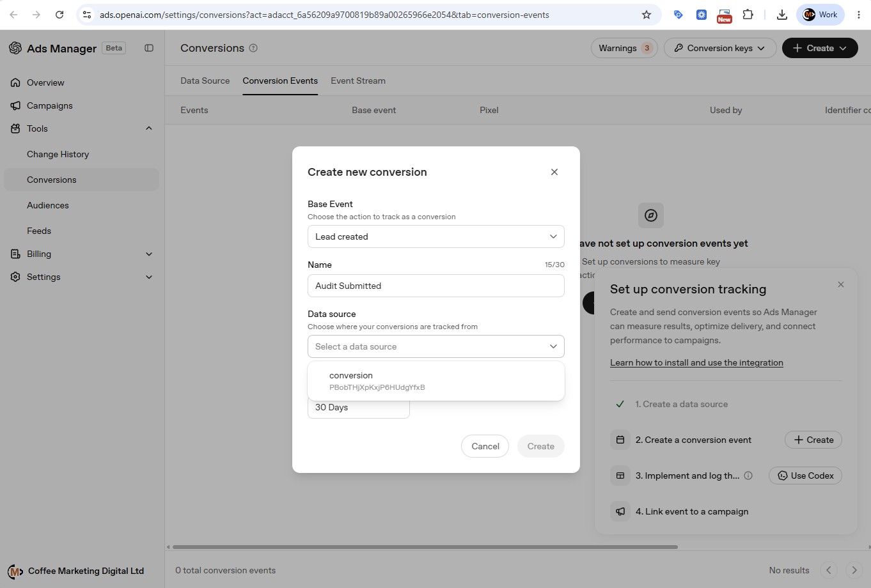The width and height of the screenshot is (871, 588).
Task: Click the 30 Days field
Action: (359, 407)
